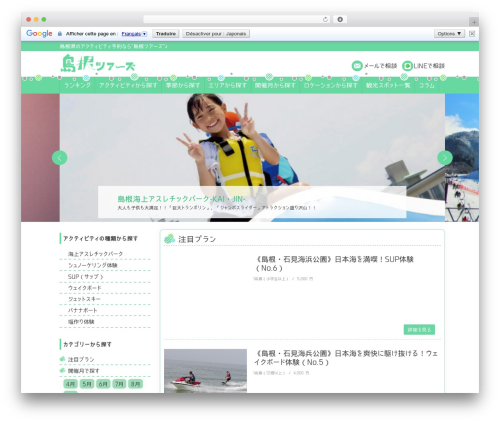Click the mail envelope icon for メールで相談
The width and height of the screenshot is (500, 423).
pos(357,66)
